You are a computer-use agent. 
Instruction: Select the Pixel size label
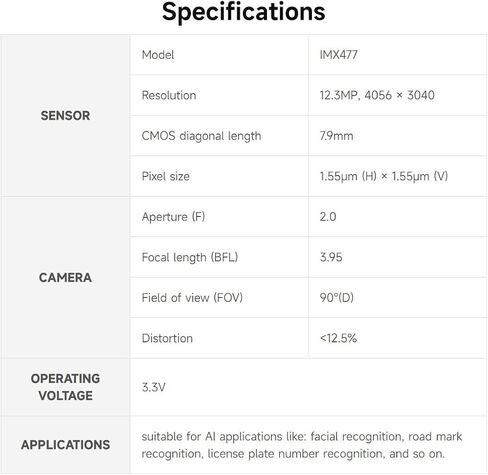coord(166,176)
